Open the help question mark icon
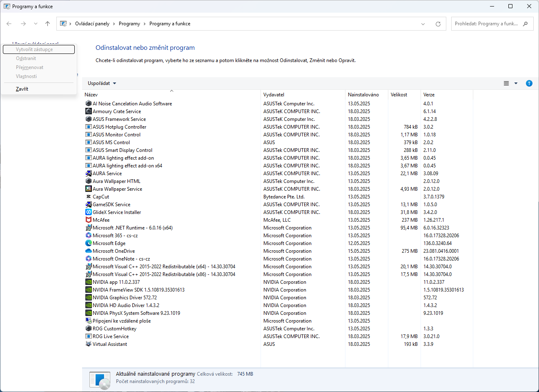Viewport: 539px width, 392px height. point(529,83)
